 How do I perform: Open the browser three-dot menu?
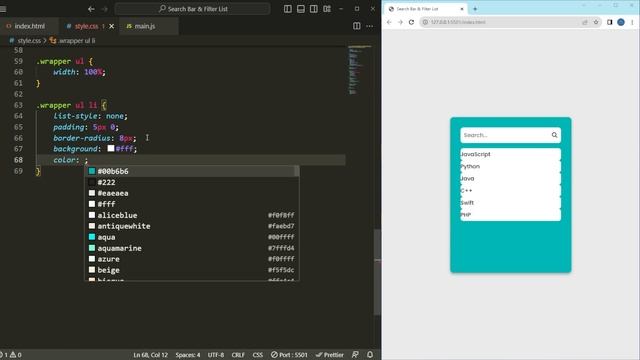[632, 22]
